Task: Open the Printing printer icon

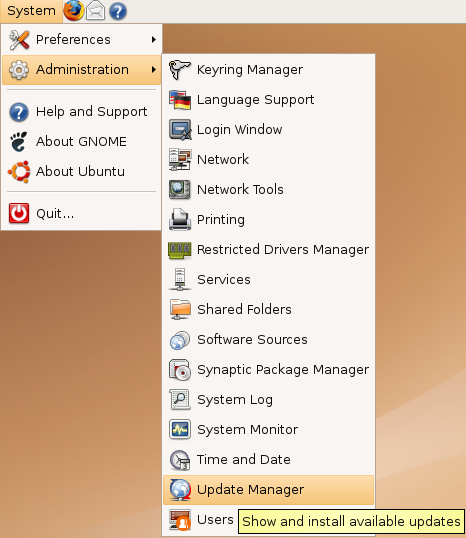Action: point(180,219)
